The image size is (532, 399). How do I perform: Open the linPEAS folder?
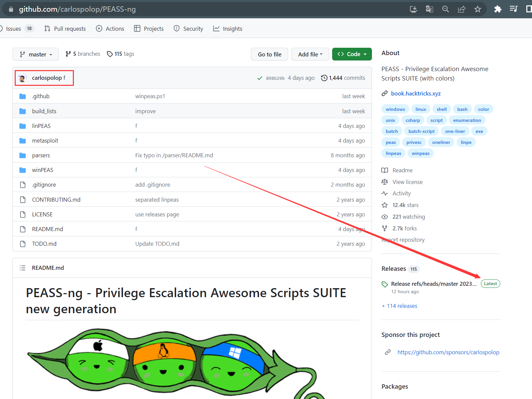click(x=41, y=126)
